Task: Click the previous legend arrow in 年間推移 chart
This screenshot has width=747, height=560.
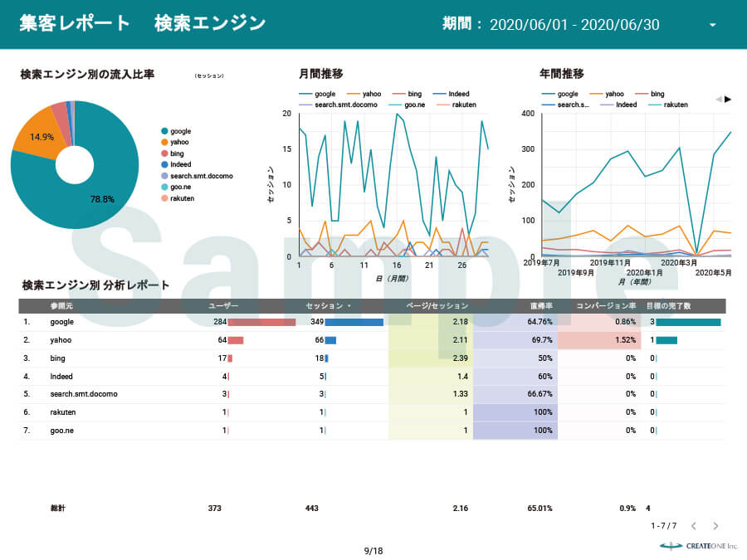Action: pyautogui.click(x=719, y=100)
